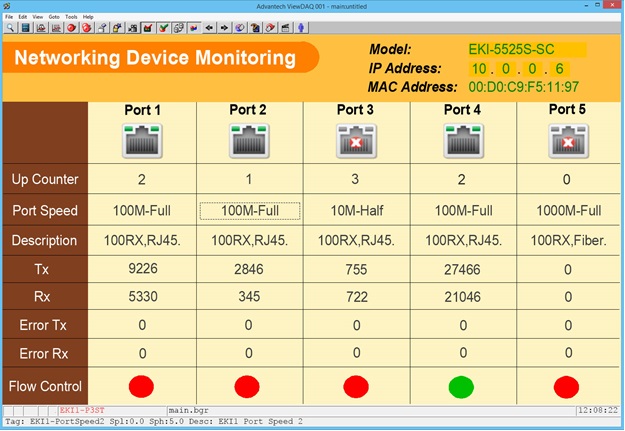This screenshot has width=625, height=431.
Task: Click the Port 3 disconnected jack icon
Action: click(x=356, y=141)
